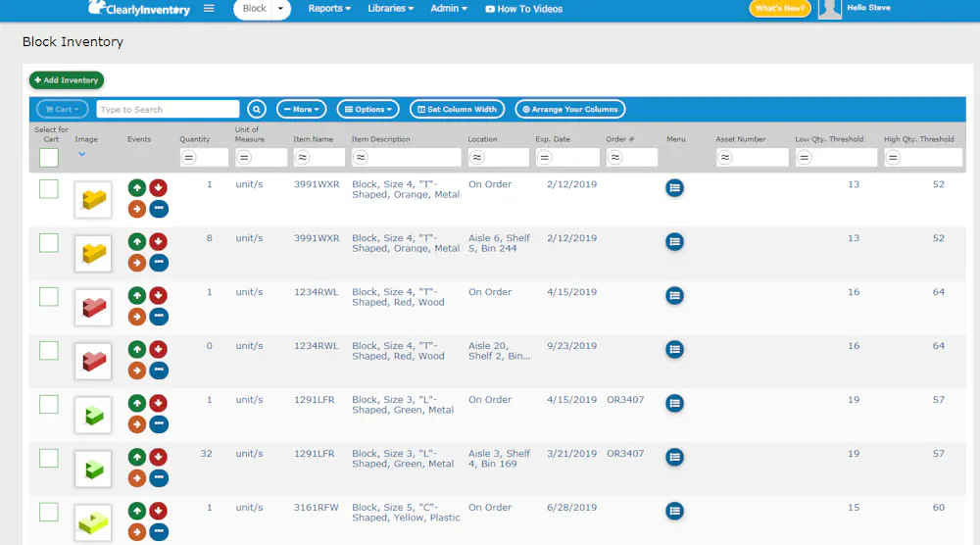
Task: Open the Options dropdown
Action: (368, 110)
